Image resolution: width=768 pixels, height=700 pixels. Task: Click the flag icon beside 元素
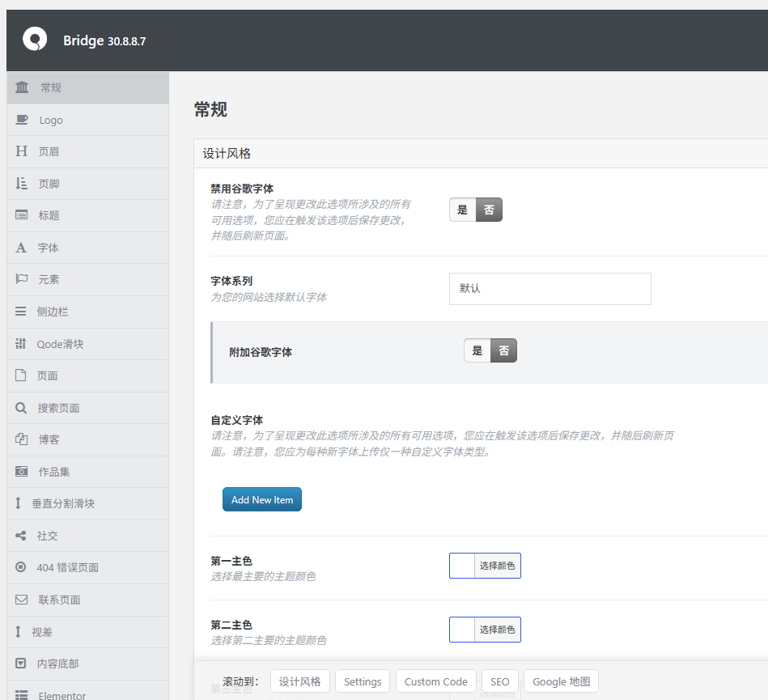point(22,279)
